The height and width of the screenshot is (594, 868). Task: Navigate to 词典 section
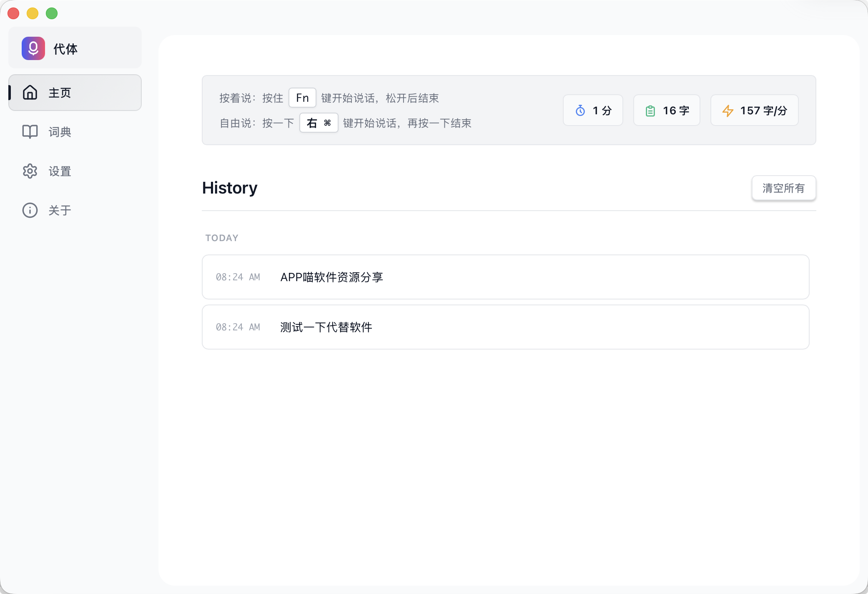coord(59,132)
